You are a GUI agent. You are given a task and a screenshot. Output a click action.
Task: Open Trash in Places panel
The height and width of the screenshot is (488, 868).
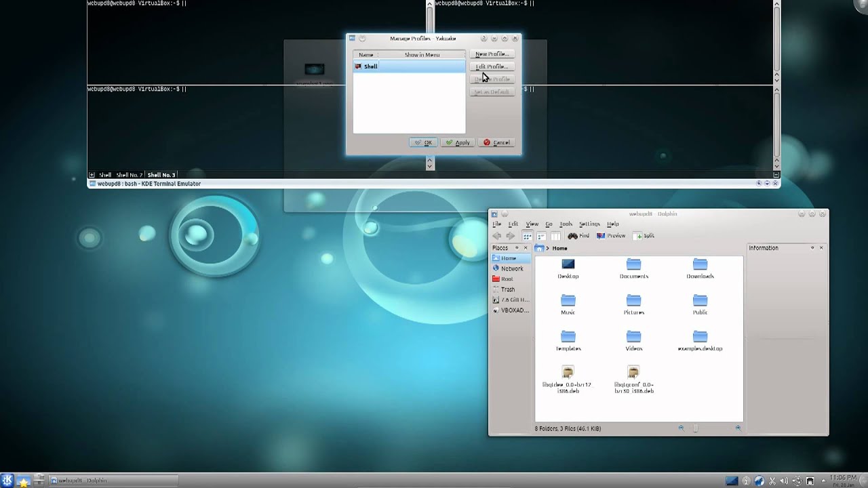pos(510,289)
